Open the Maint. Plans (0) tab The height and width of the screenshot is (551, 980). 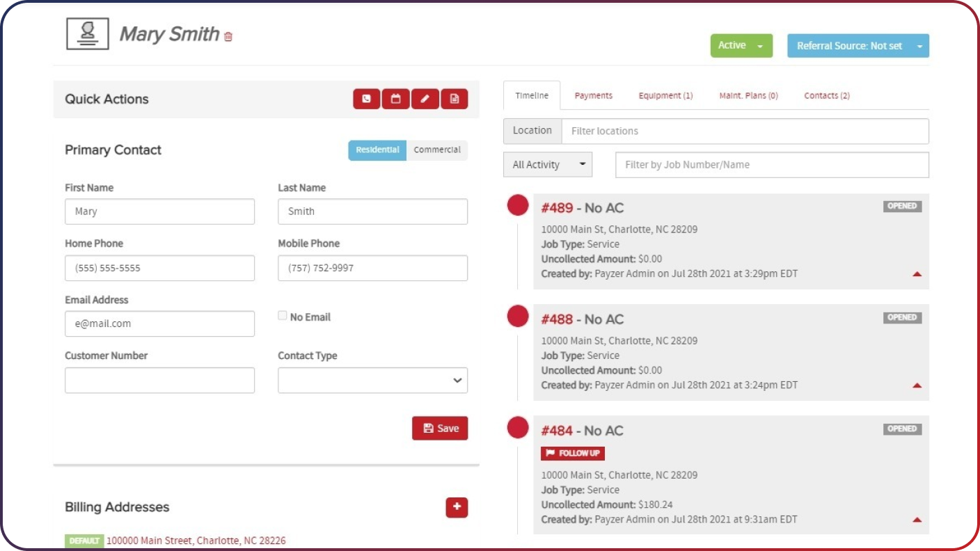point(748,96)
